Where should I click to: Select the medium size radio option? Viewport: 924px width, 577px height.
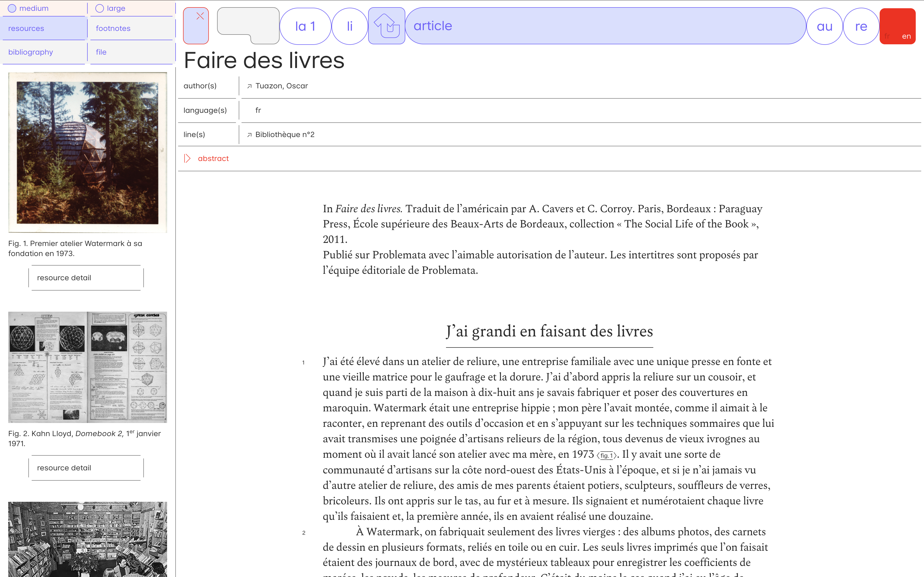pos(12,9)
